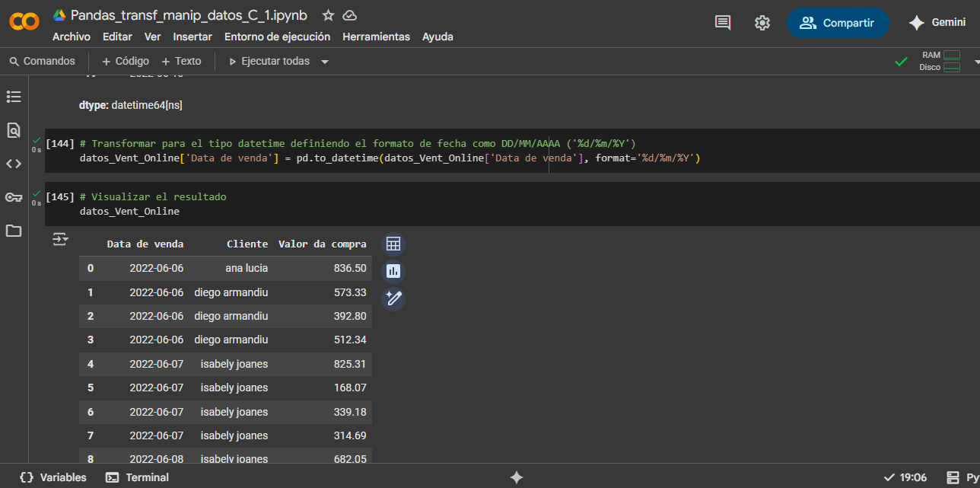The height and width of the screenshot is (488, 980).
Task: Click the 'Valor da compra' column header
Action: (323, 244)
